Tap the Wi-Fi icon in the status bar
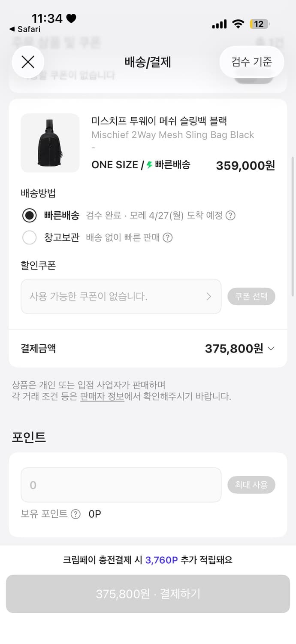296x644 pixels. pos(239,24)
